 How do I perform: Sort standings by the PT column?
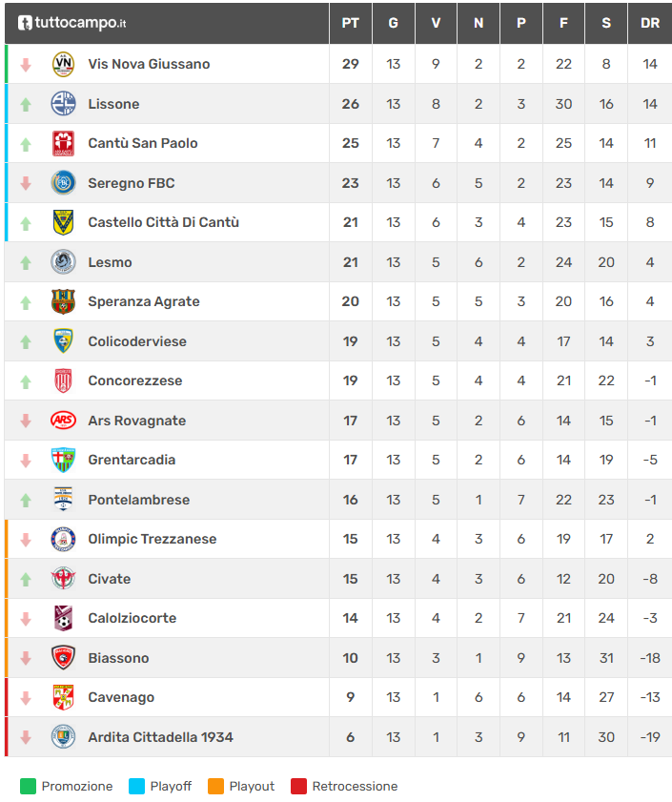(x=350, y=23)
